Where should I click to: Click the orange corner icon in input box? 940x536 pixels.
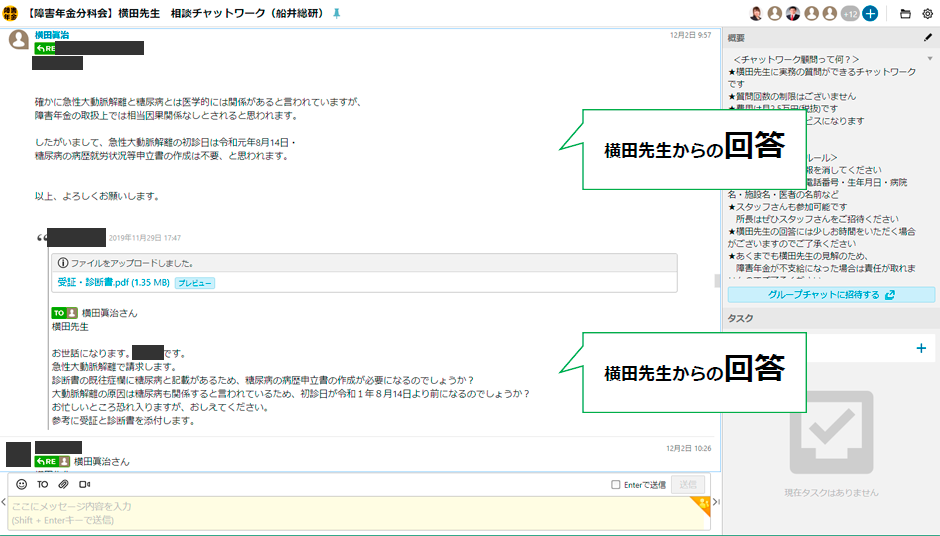pos(702,505)
